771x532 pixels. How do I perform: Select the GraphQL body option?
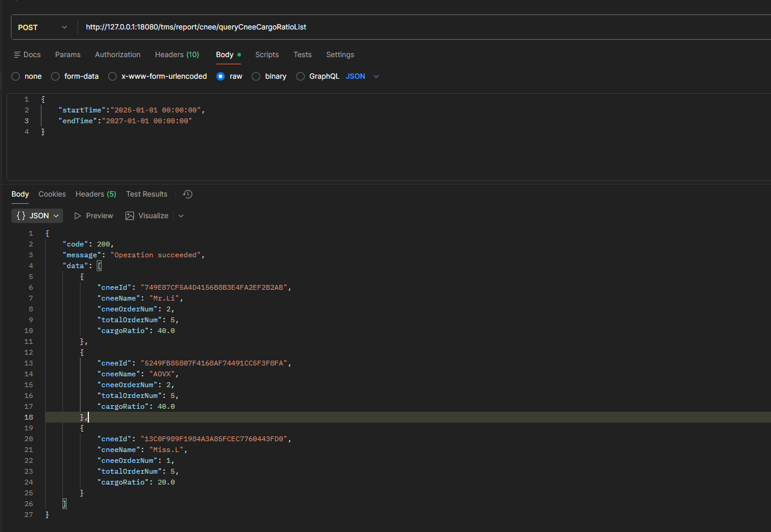pos(300,76)
